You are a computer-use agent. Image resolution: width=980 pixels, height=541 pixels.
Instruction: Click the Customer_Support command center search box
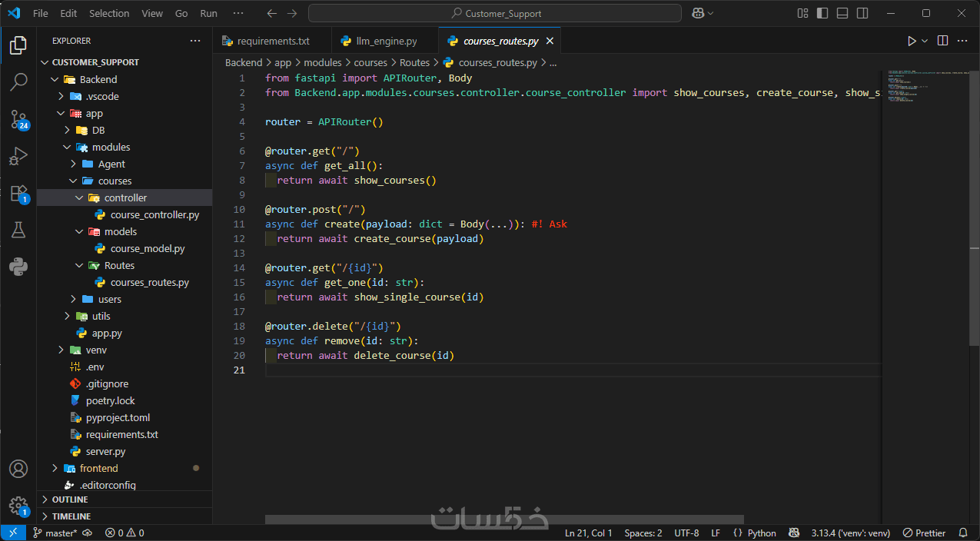(x=495, y=13)
